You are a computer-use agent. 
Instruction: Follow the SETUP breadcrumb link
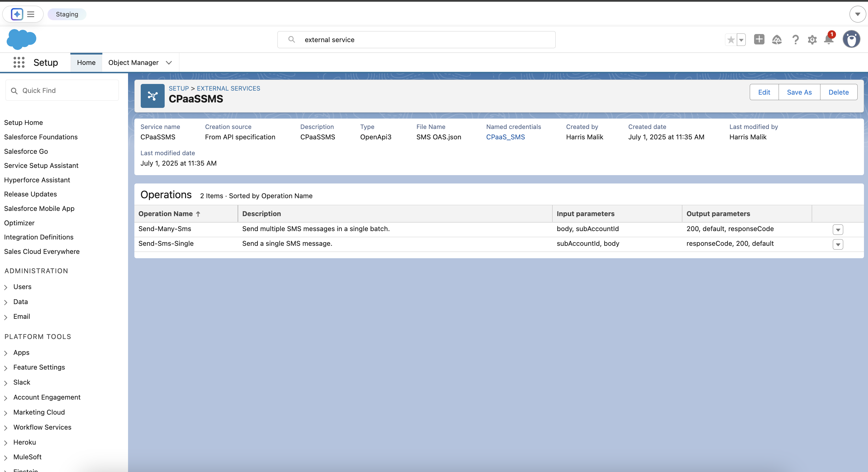tap(179, 88)
